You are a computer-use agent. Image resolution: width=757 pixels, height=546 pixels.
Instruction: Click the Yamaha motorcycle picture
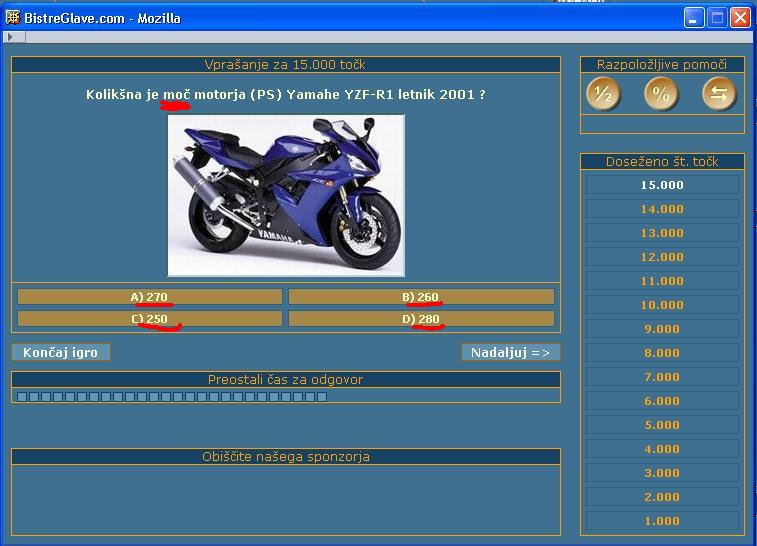tap(286, 196)
